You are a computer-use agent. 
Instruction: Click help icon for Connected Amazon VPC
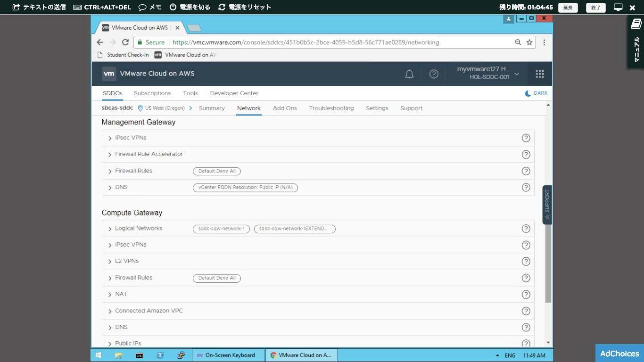click(x=526, y=311)
